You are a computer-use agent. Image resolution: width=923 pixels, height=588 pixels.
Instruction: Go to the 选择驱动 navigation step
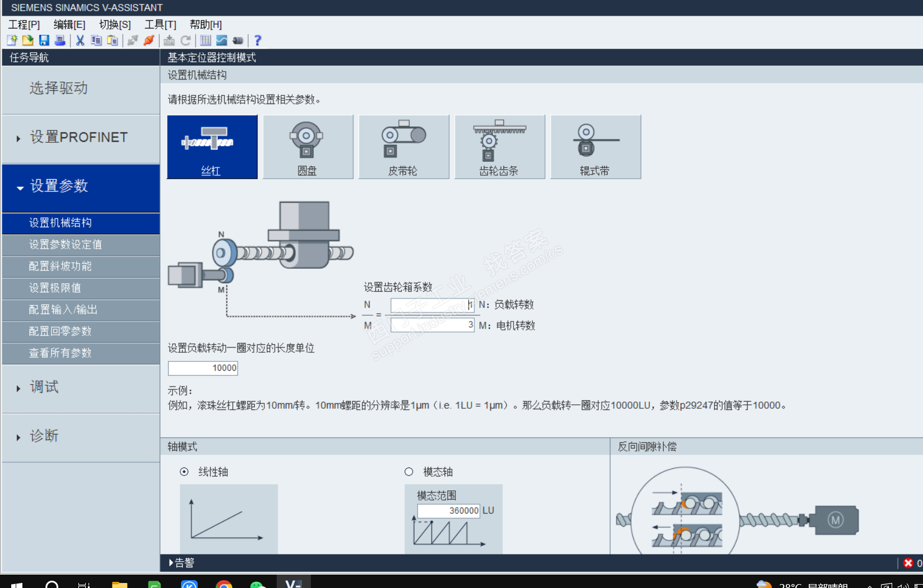81,89
